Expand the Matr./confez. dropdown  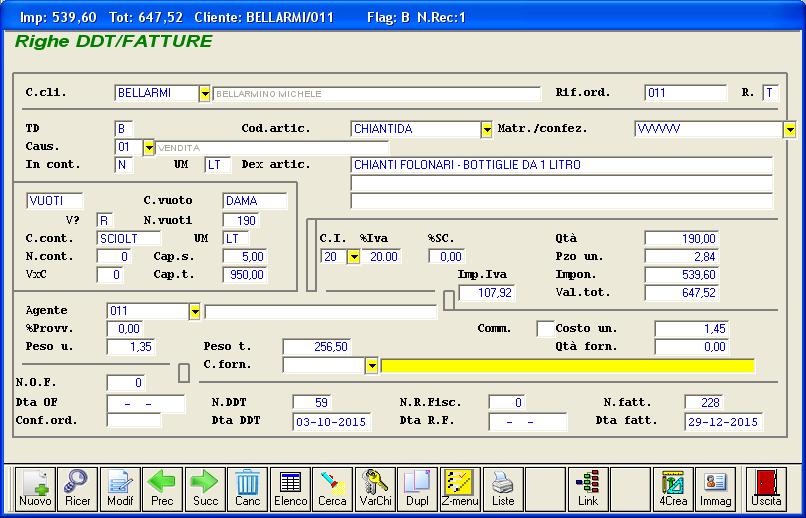(789, 129)
